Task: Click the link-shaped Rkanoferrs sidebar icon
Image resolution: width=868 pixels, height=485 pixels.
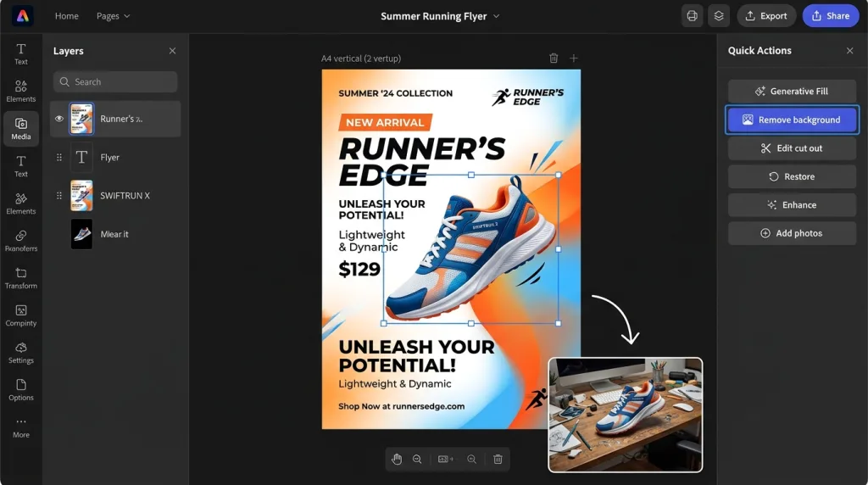Action: [21, 240]
